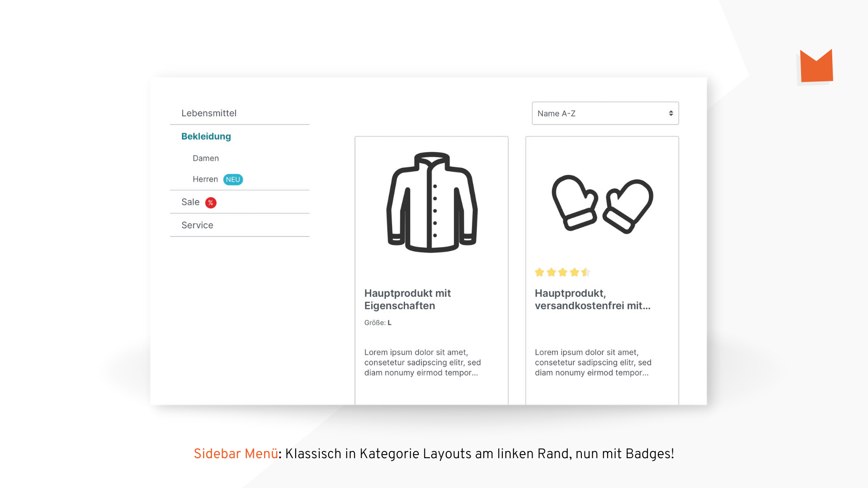This screenshot has width=868, height=488.
Task: Click the mittens product image
Action: coord(602,204)
